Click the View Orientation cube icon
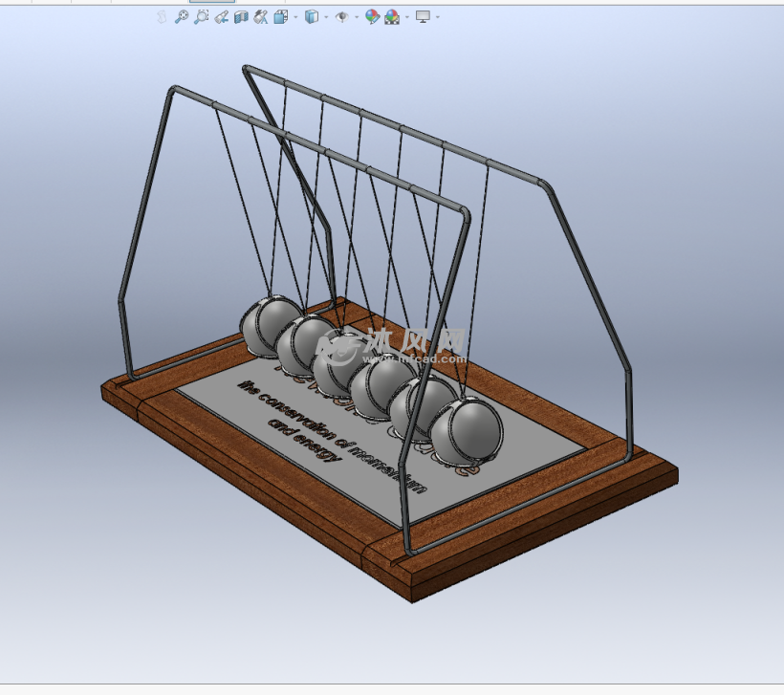Image resolution: width=784 pixels, height=695 pixels. click(x=281, y=17)
